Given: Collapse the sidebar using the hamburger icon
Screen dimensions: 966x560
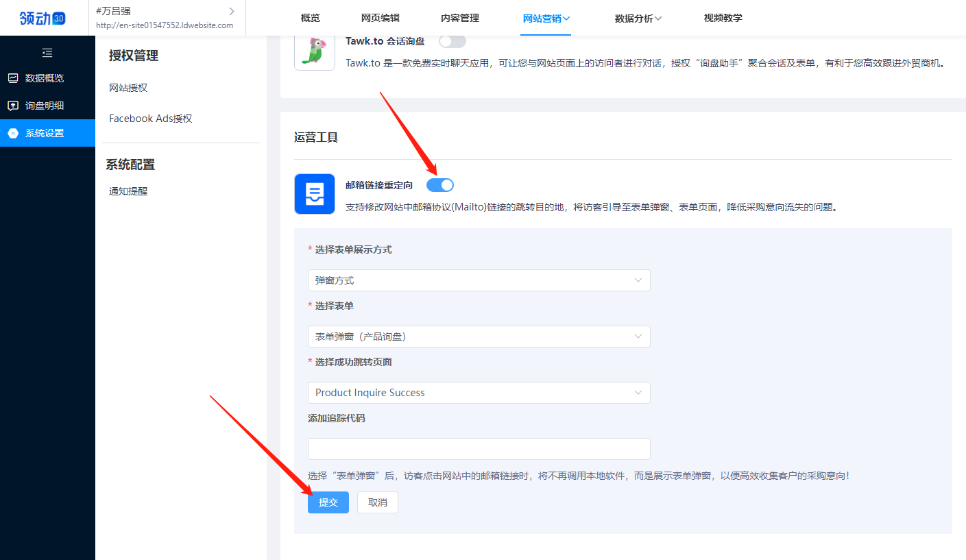Looking at the screenshot, I should (47, 52).
